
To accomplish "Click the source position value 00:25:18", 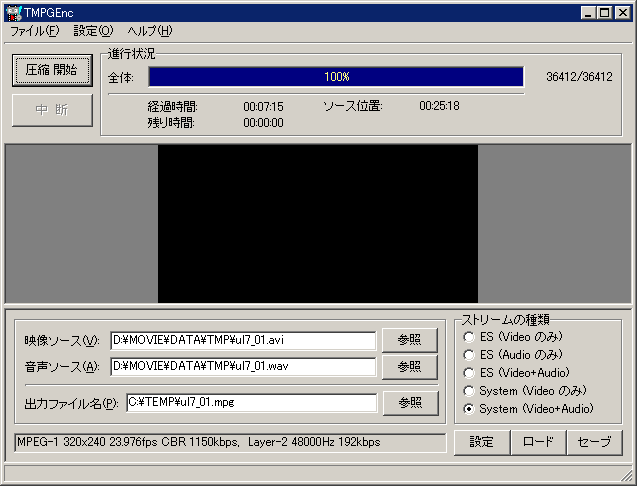I will [439, 106].
